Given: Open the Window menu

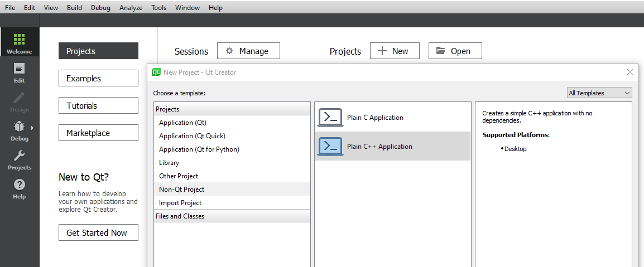Looking at the screenshot, I should click(x=188, y=7).
